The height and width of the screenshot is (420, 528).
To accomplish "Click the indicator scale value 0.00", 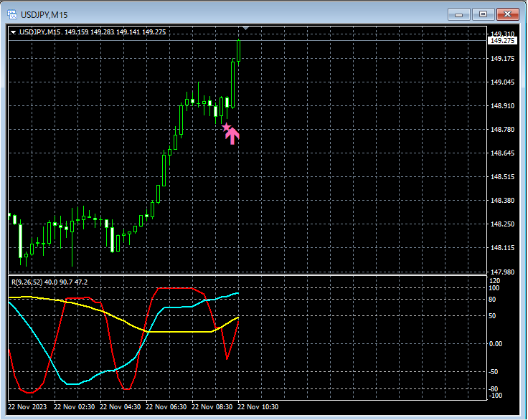I will (x=496, y=343).
